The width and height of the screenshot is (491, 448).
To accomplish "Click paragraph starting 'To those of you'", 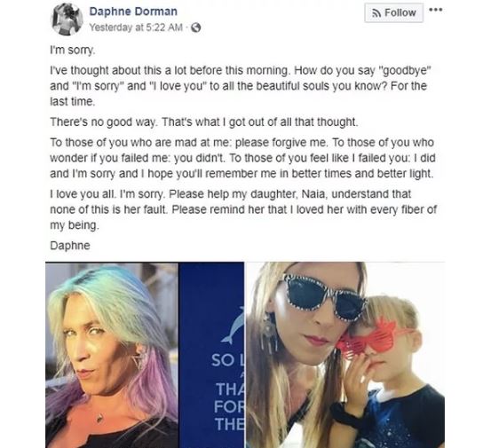I will (x=242, y=158).
